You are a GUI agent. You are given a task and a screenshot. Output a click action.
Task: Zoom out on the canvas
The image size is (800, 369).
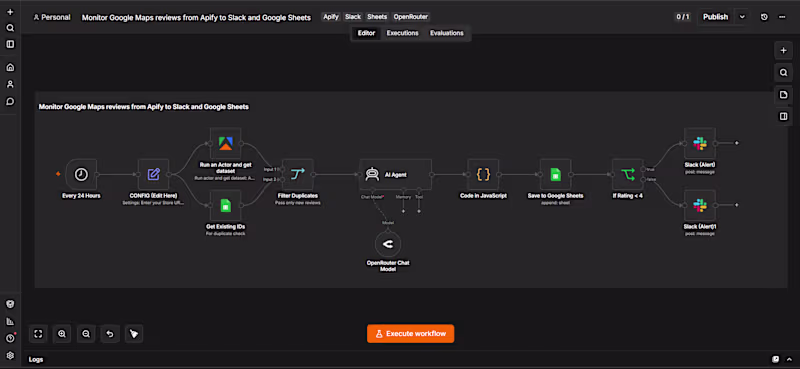click(x=86, y=334)
